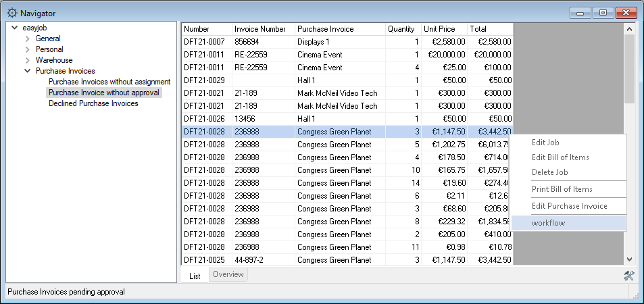Click Delete Job in context menu

point(549,172)
